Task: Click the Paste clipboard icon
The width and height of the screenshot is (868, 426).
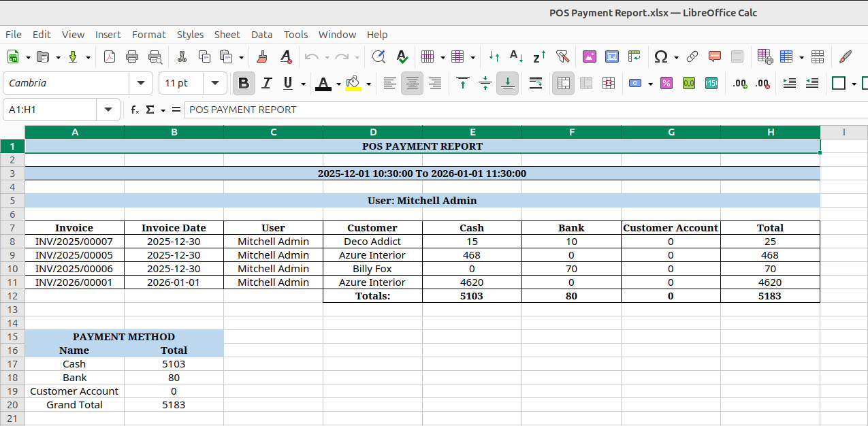Action: (x=227, y=57)
